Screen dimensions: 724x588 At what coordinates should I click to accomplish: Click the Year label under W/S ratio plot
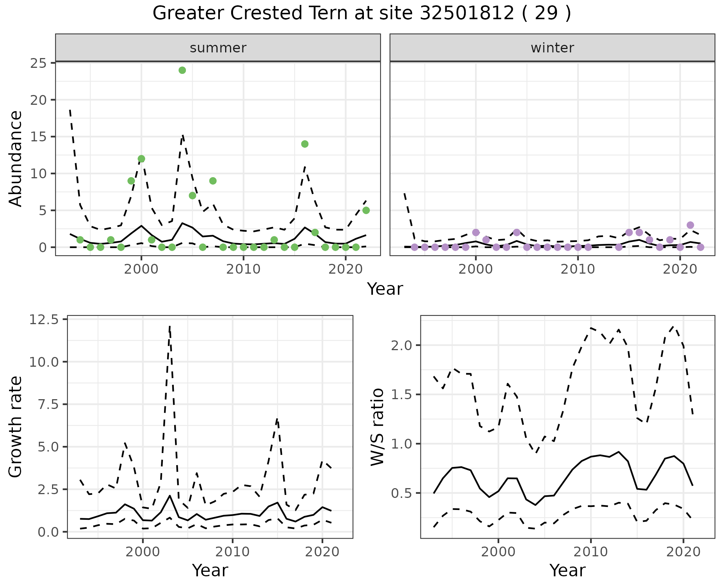tap(567, 570)
